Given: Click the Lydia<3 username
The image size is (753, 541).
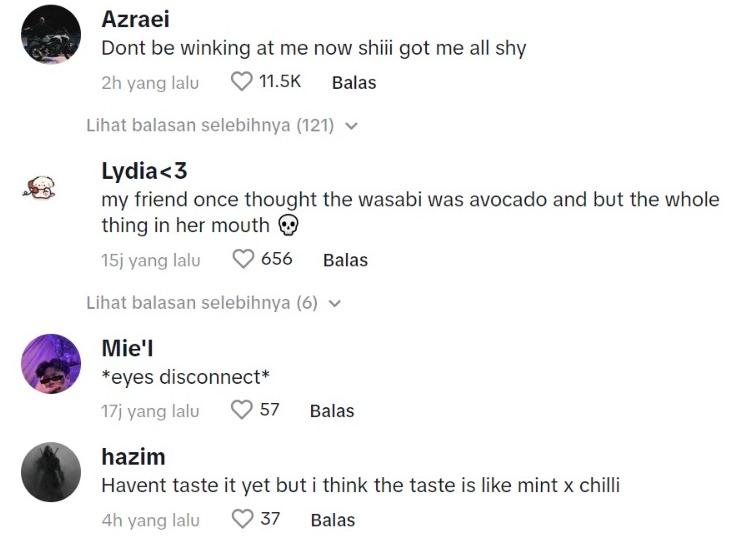Looking at the screenshot, I should point(144,171).
